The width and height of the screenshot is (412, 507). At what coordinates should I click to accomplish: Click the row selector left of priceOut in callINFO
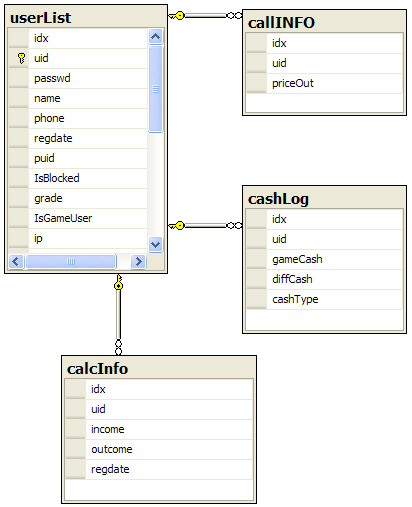coord(256,83)
